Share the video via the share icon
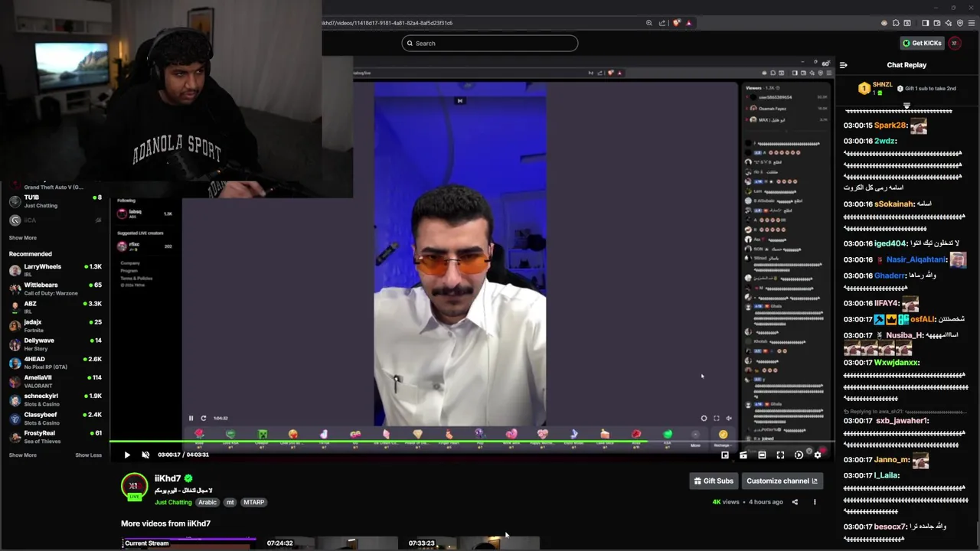This screenshot has height=551, width=980. [795, 502]
